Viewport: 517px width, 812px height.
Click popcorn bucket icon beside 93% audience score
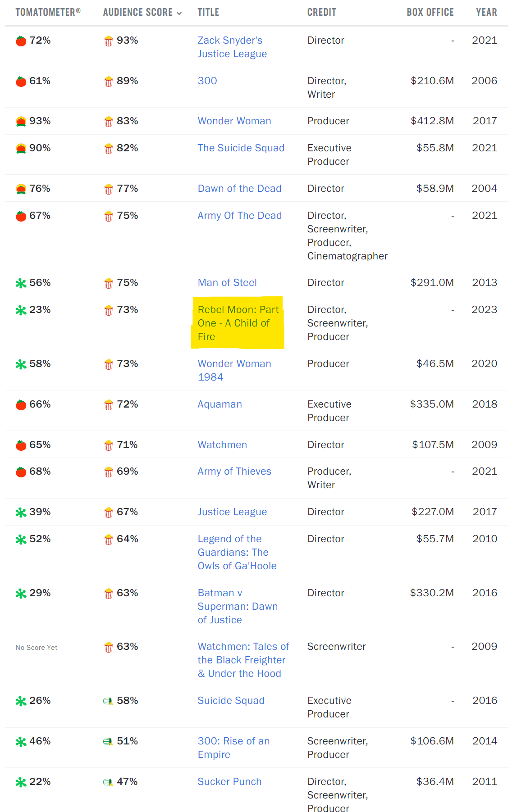[108, 41]
